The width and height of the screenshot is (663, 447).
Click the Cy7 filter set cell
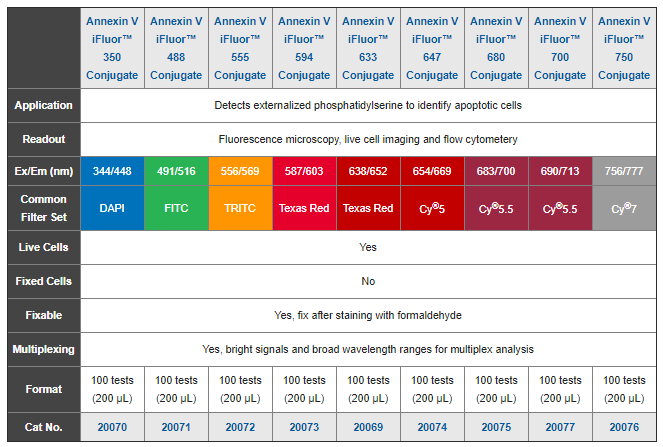coord(624,208)
